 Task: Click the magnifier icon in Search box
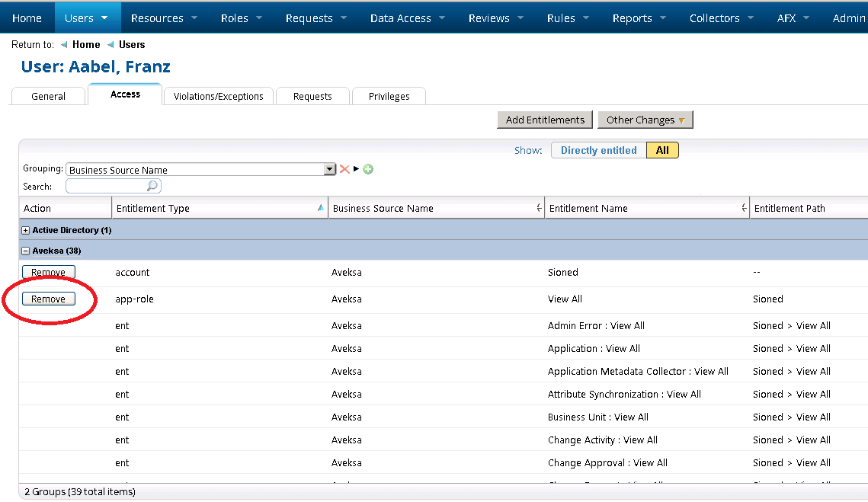click(x=152, y=186)
